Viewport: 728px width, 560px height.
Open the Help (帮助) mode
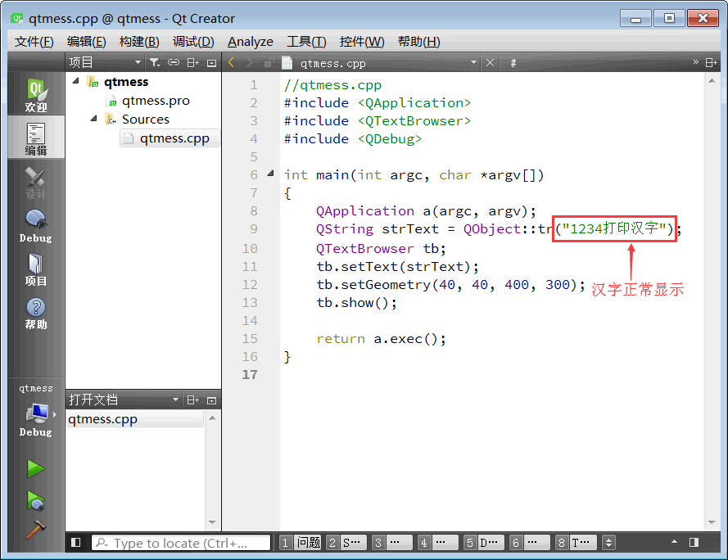click(36, 313)
